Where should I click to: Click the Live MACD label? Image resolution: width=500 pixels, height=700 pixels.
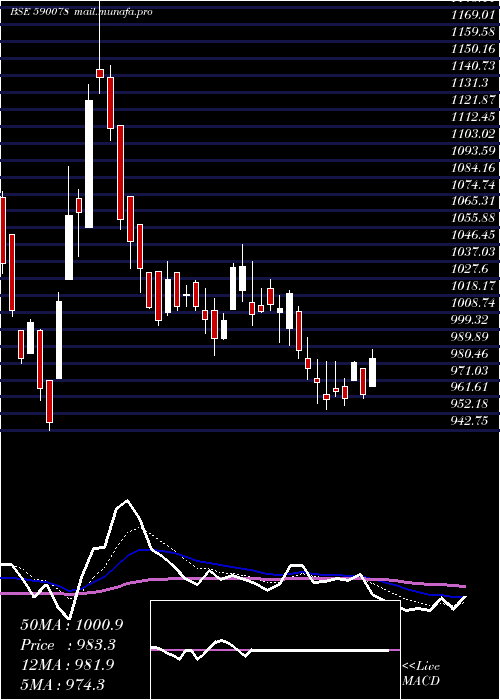[421, 674]
